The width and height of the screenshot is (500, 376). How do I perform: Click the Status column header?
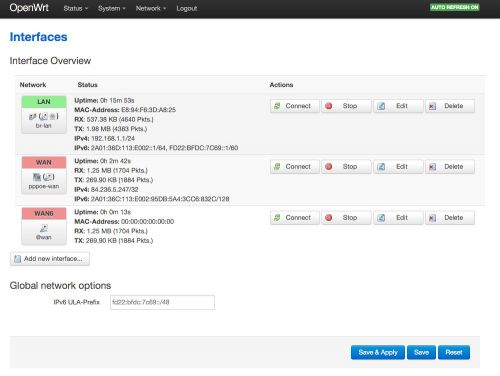87,85
